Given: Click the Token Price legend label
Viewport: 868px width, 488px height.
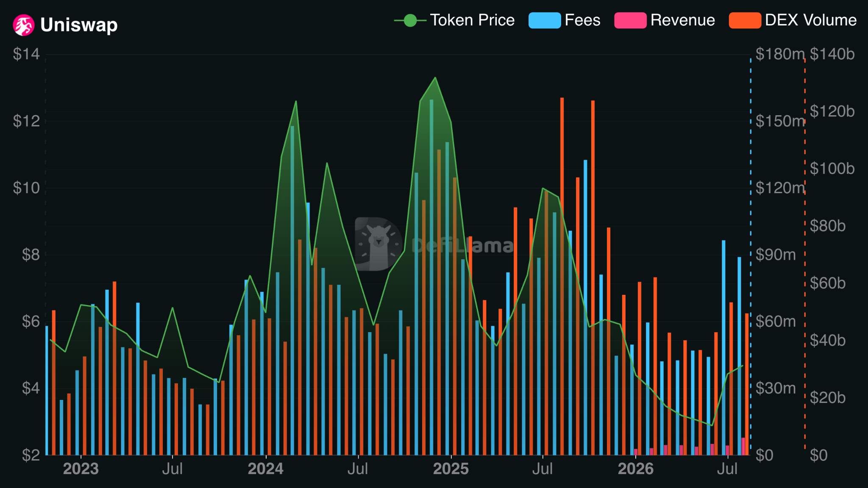Looking at the screenshot, I should pos(472,20).
